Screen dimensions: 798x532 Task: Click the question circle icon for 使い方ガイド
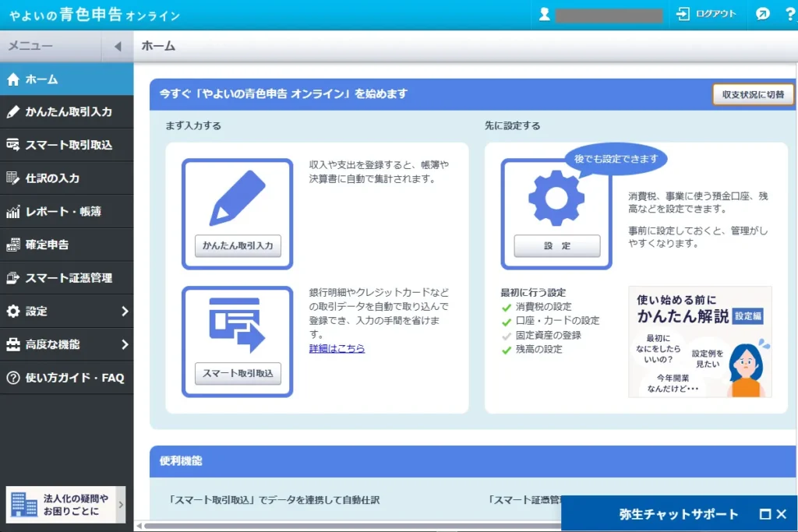point(13,378)
